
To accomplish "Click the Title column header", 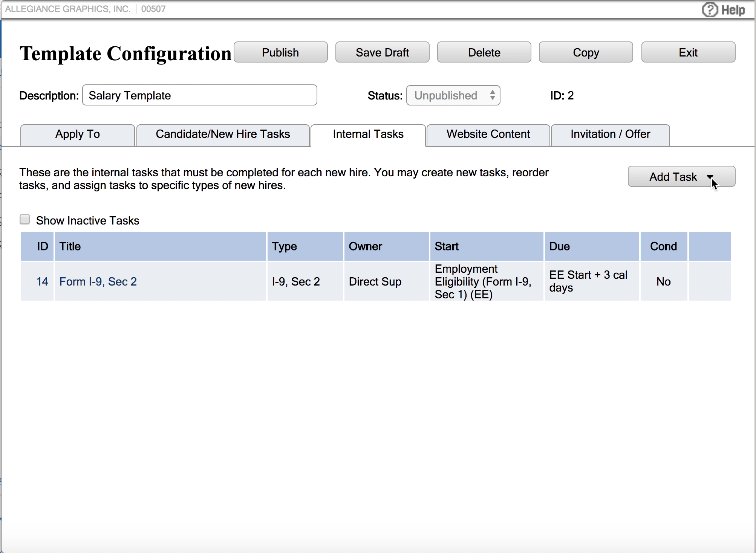I will (x=70, y=246).
